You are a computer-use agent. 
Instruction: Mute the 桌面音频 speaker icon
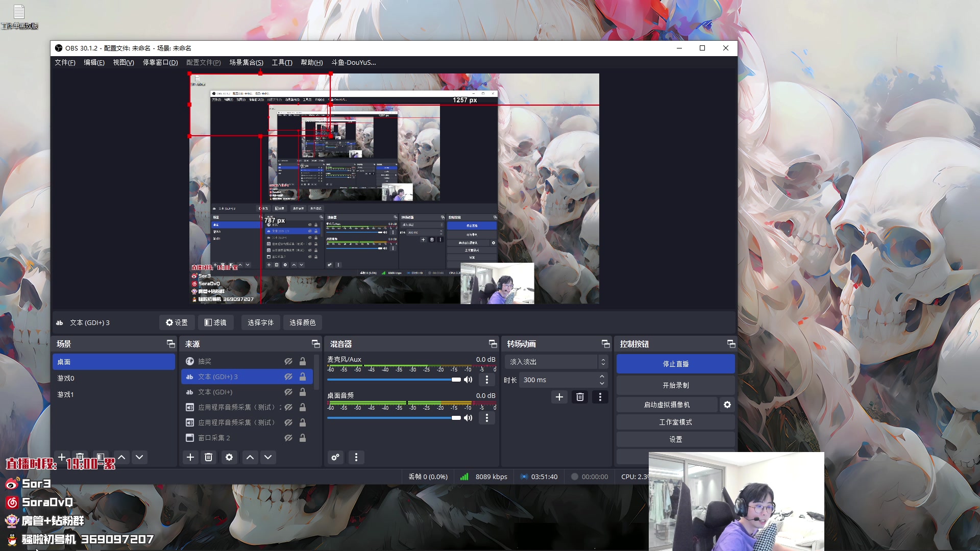coord(468,418)
